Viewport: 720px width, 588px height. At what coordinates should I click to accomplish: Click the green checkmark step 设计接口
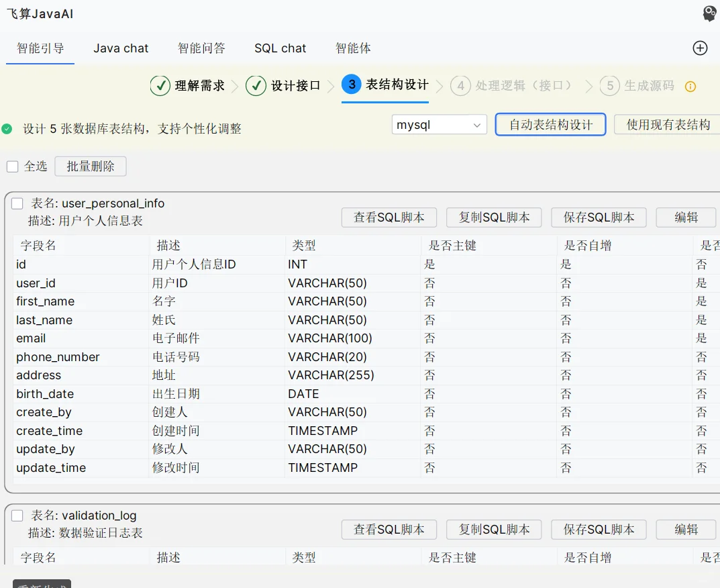click(283, 85)
